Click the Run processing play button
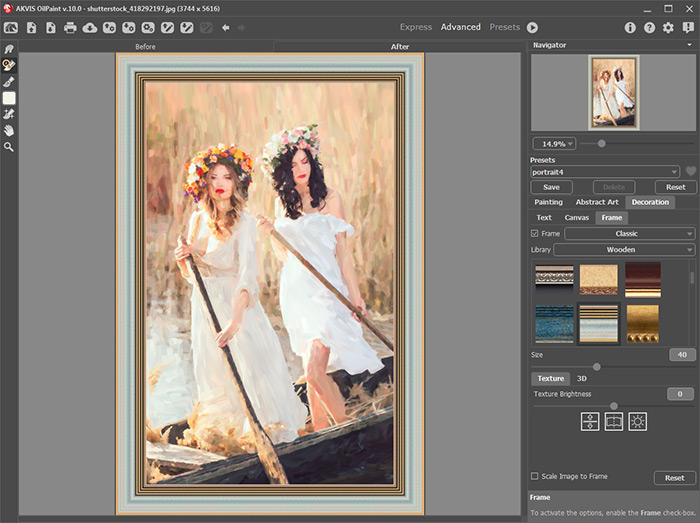Screen dimensions: 700x523 pyautogui.click(x=532, y=27)
